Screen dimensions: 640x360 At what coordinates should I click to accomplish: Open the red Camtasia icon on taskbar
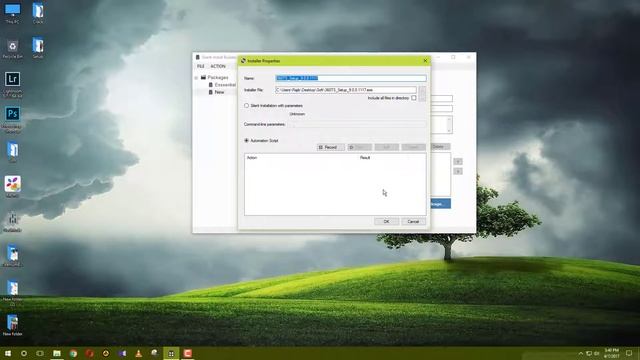tap(187, 353)
